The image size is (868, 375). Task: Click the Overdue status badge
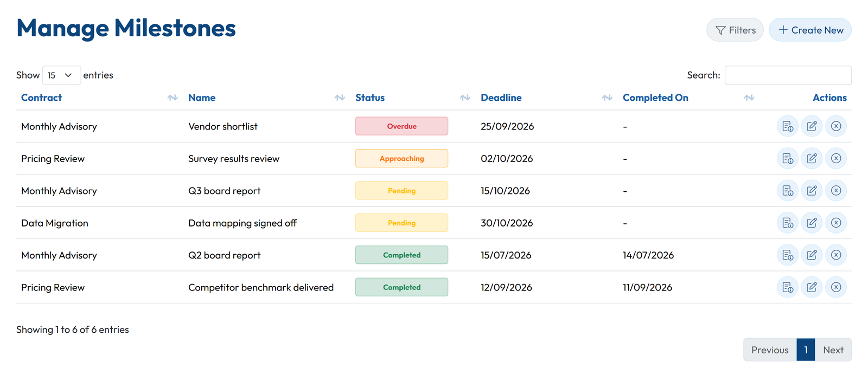pyautogui.click(x=401, y=126)
